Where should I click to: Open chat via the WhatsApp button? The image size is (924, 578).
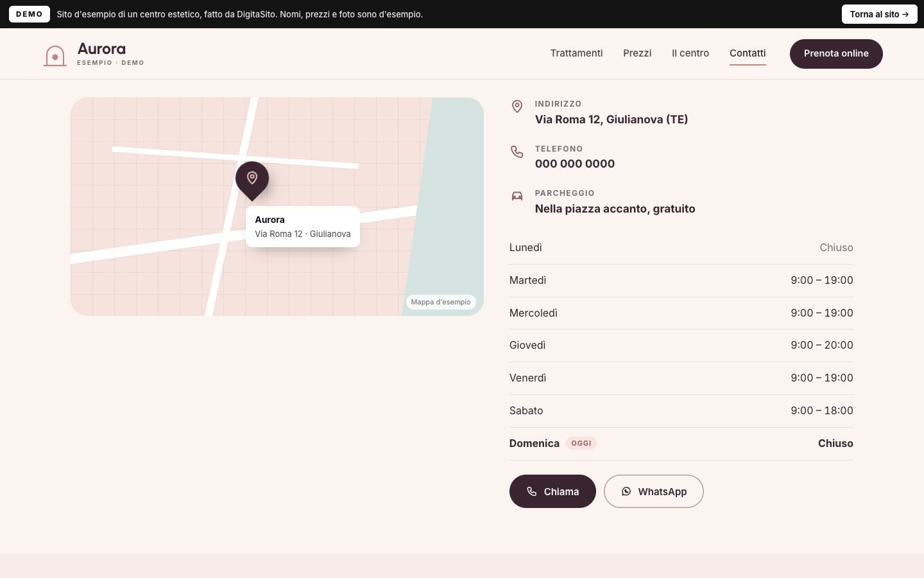tap(654, 491)
